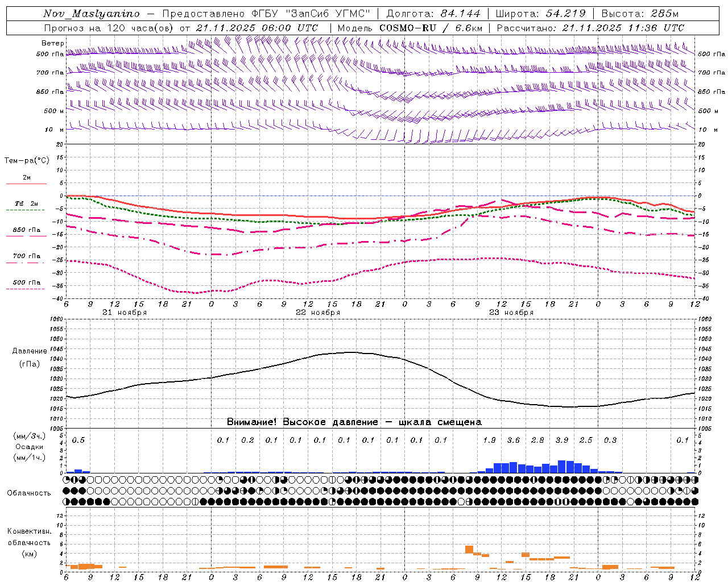Click the peak of the black pressure curve
Viewport: 728px width, 582px height.
pyautogui.click(x=352, y=352)
